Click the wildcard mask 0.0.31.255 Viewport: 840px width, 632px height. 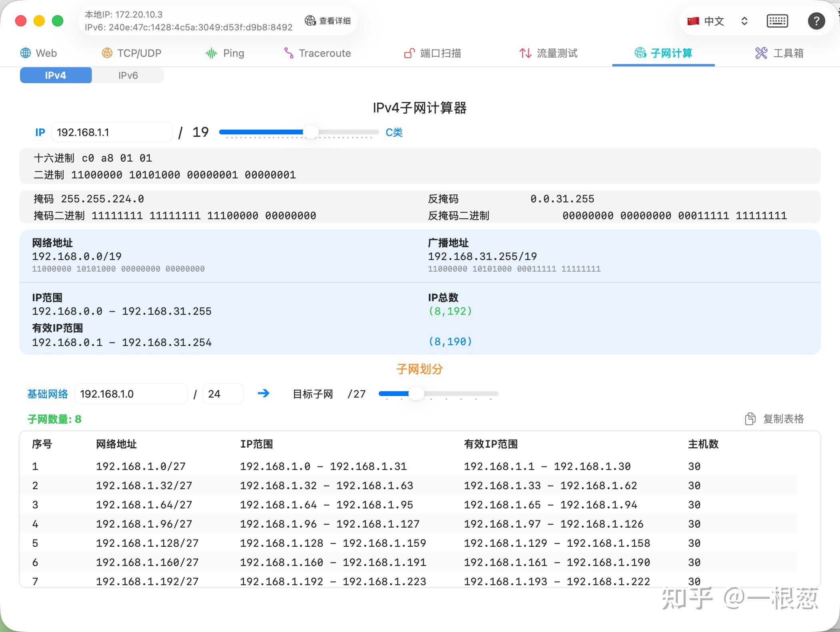tap(562, 199)
